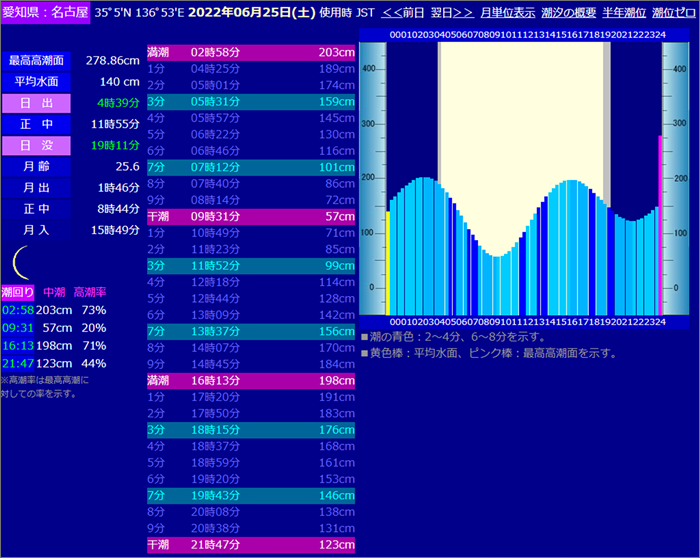
Task: Click the pink highest tide level bar
Action: point(660,225)
